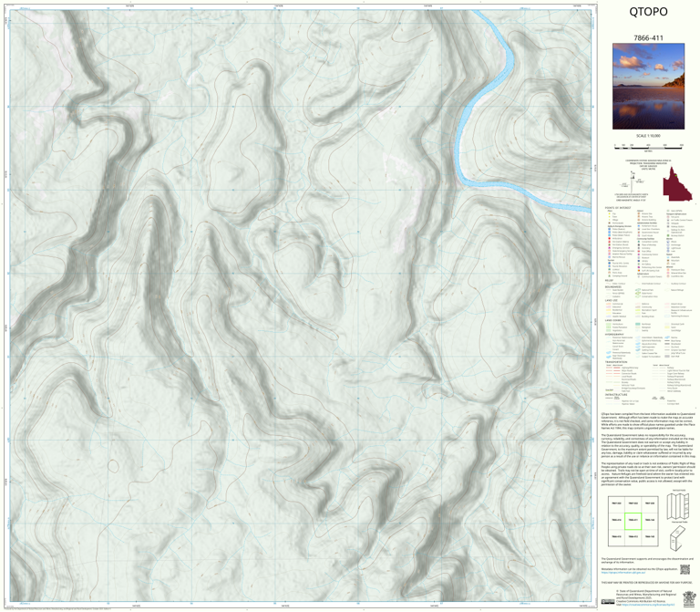Click the bottom-right cell of sheet index grid
Viewport: 700px width, 612px height.
tap(650, 537)
